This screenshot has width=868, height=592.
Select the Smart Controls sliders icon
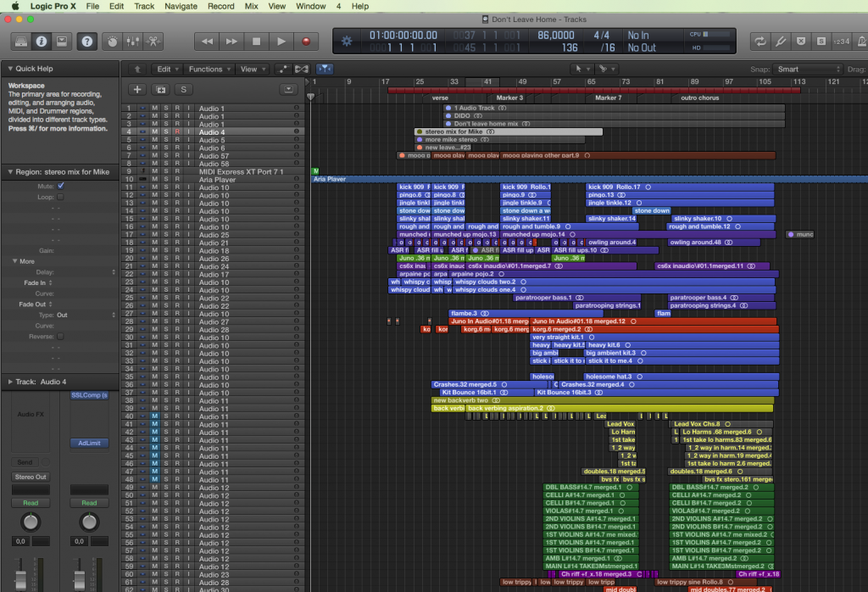(133, 42)
